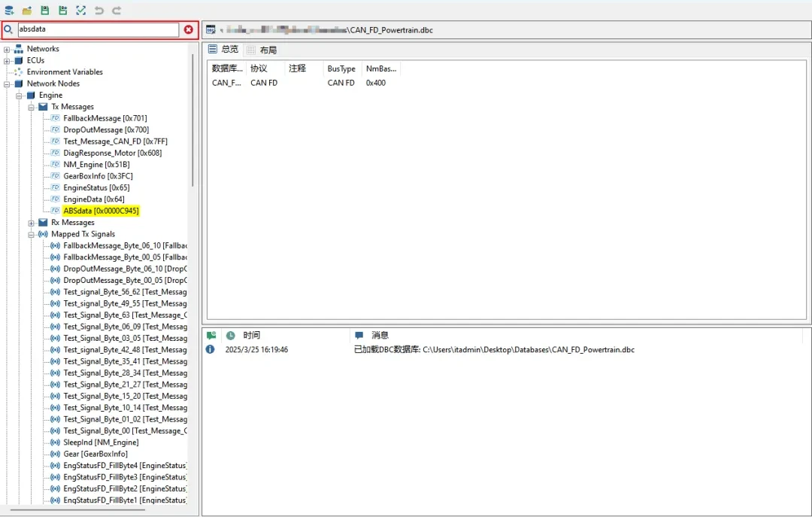
Task: Switch to the 总览 overview tab
Action: coord(223,49)
